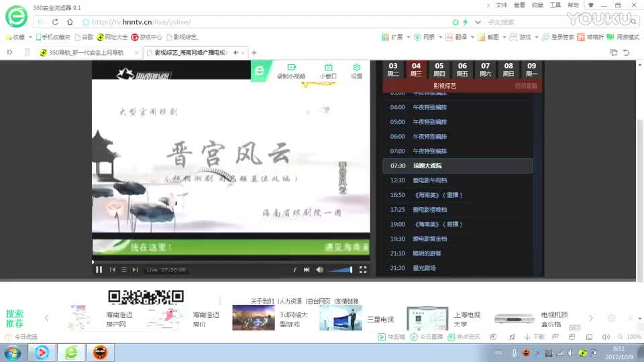
Task: Open the 截图 screenshot dropdown arrow
Action: tap(504, 38)
